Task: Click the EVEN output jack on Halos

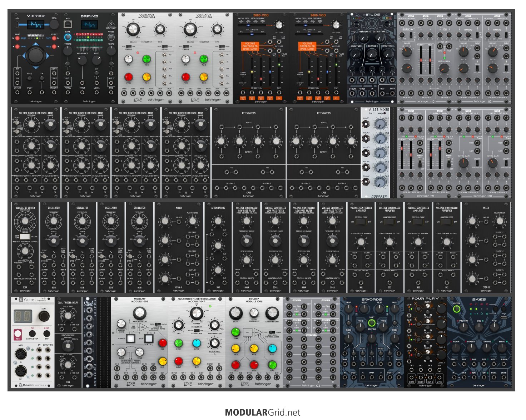Action: pyautogui.click(x=392, y=94)
